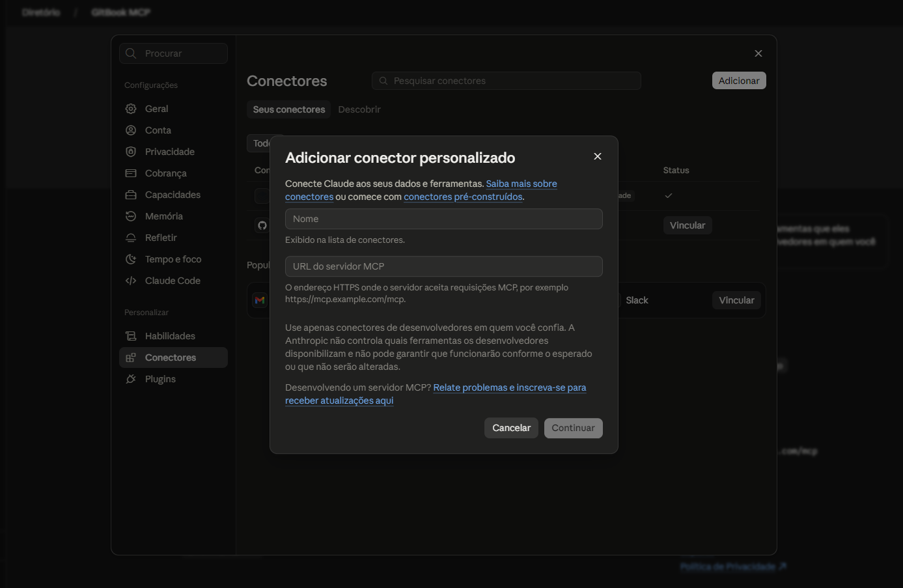
Task: Select the Refletir icon in sidebar
Action: [131, 238]
